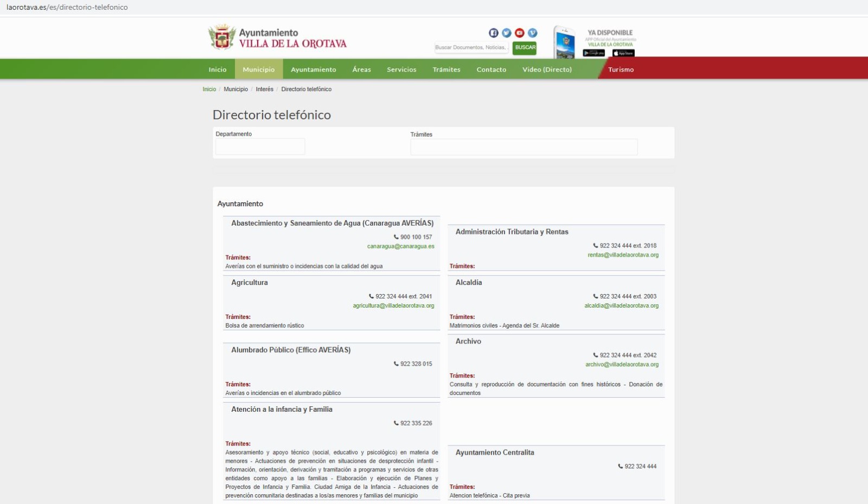Click the Ayuntamiento Villa de la Orotava crest logo
The height and width of the screenshot is (504, 868).
click(x=221, y=37)
